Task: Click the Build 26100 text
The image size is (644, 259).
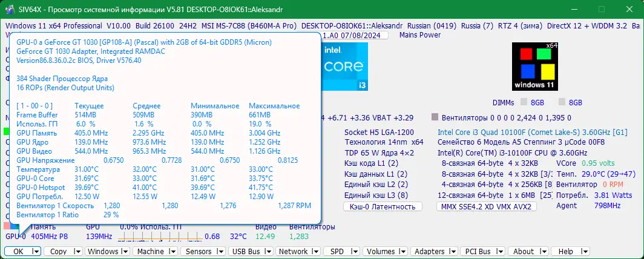Action: coord(155,26)
